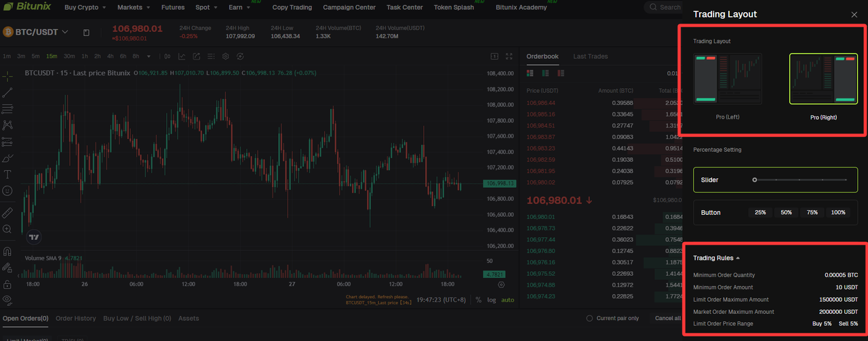Screen dimensions: 868x341
Task: Lock all drawing tools
Action: tap(7, 283)
